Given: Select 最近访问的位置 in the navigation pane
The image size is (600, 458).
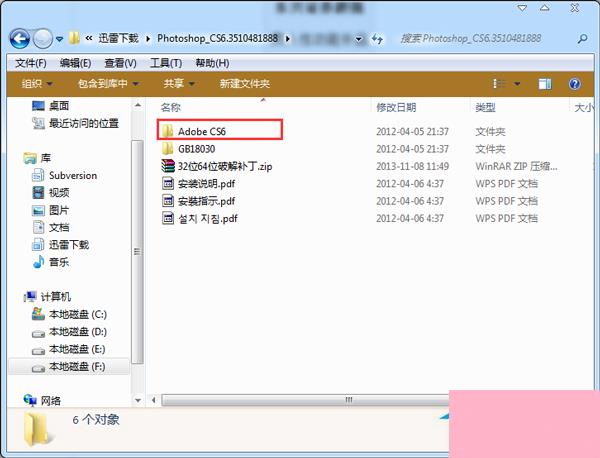Looking at the screenshot, I should tap(75, 123).
